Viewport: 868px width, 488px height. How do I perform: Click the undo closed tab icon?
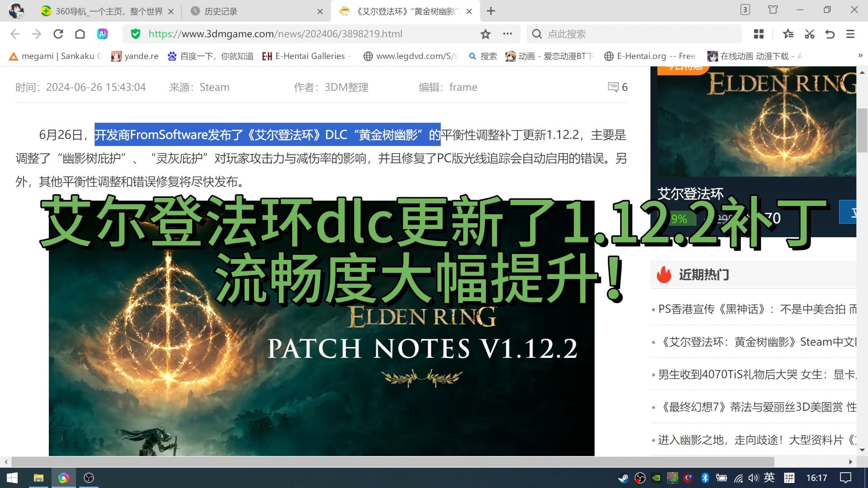[830, 34]
